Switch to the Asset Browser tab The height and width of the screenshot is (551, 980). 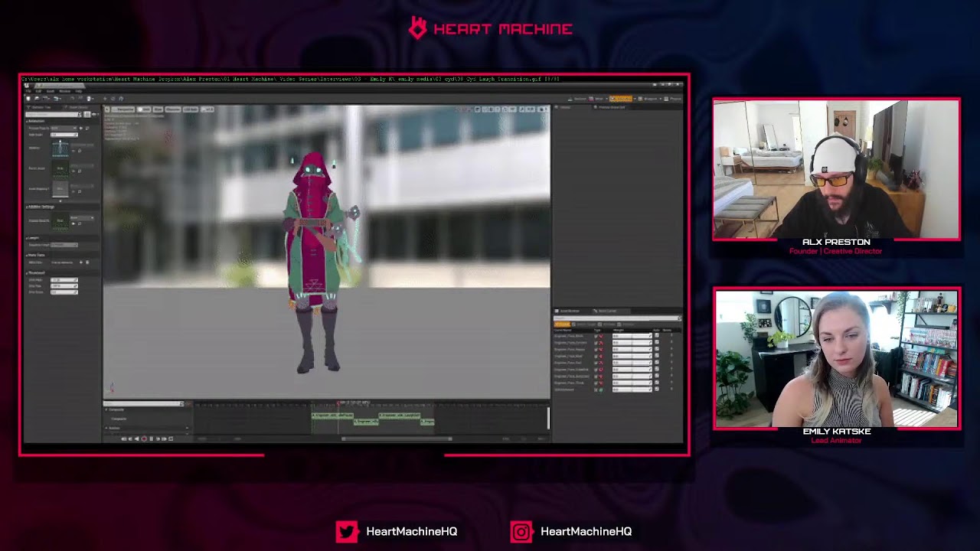click(569, 311)
